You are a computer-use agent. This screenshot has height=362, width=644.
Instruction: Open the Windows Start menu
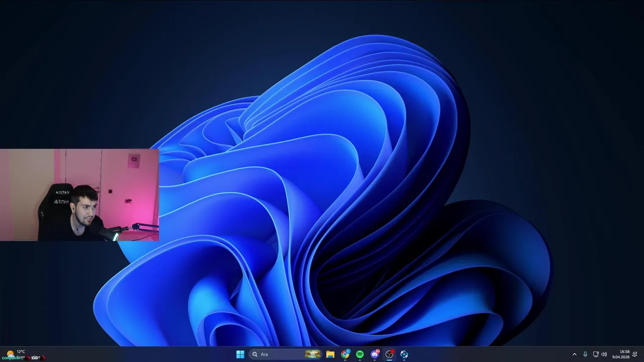pos(240,354)
